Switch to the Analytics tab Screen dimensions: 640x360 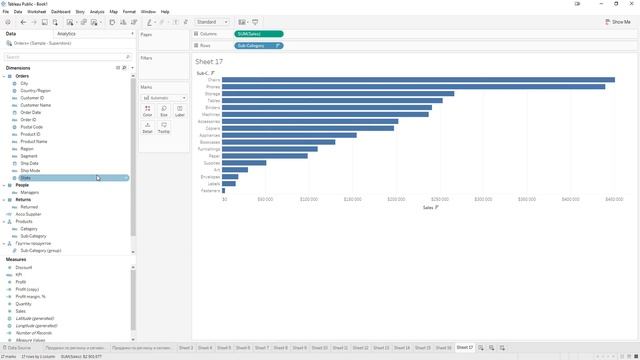[67, 33]
